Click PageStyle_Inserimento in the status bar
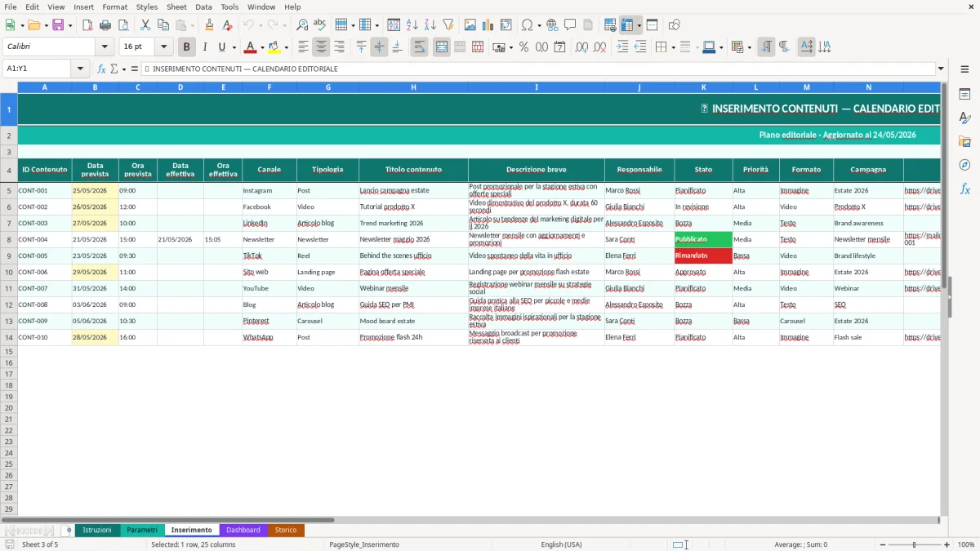Viewport: 980px width, 551px height. [364, 544]
